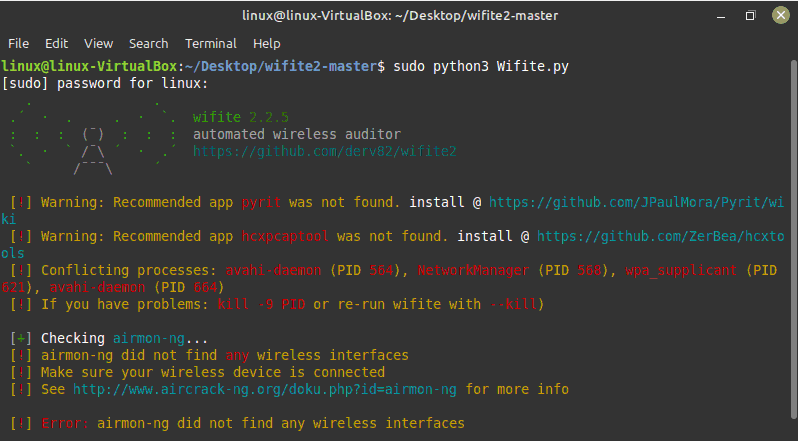Click the red 'pyrit' app name
Viewport: 798px width, 441px height.
point(261,202)
